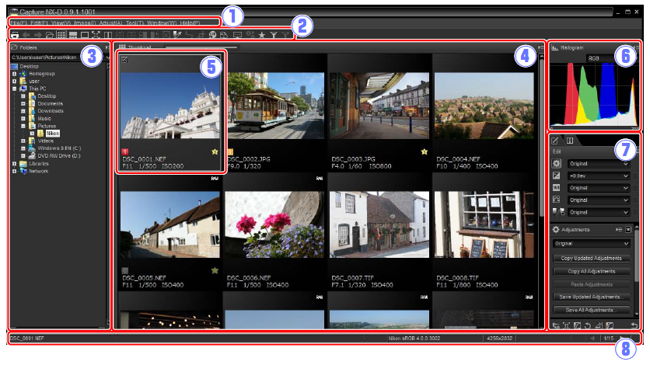Click the undo arrow at edit panel bottom
Screen dimensions: 650x365
click(x=634, y=325)
